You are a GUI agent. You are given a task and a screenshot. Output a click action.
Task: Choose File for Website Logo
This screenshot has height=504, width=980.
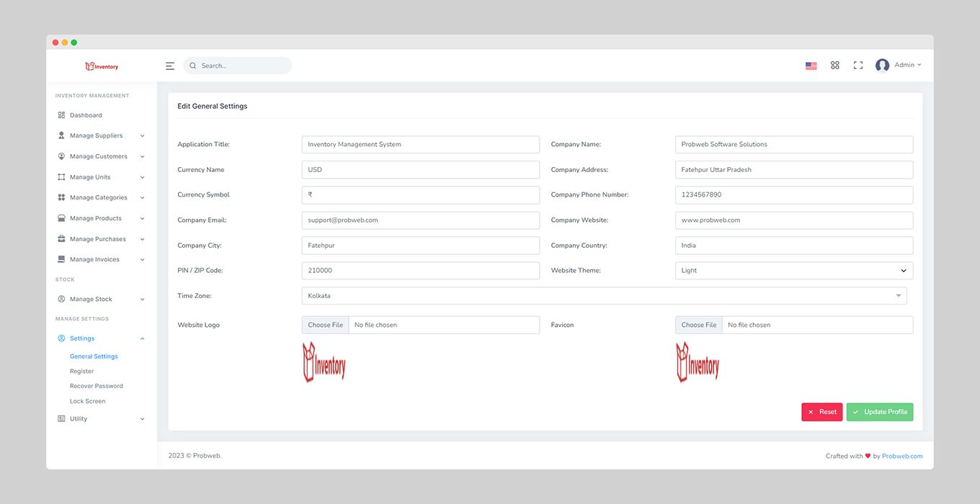(x=326, y=325)
